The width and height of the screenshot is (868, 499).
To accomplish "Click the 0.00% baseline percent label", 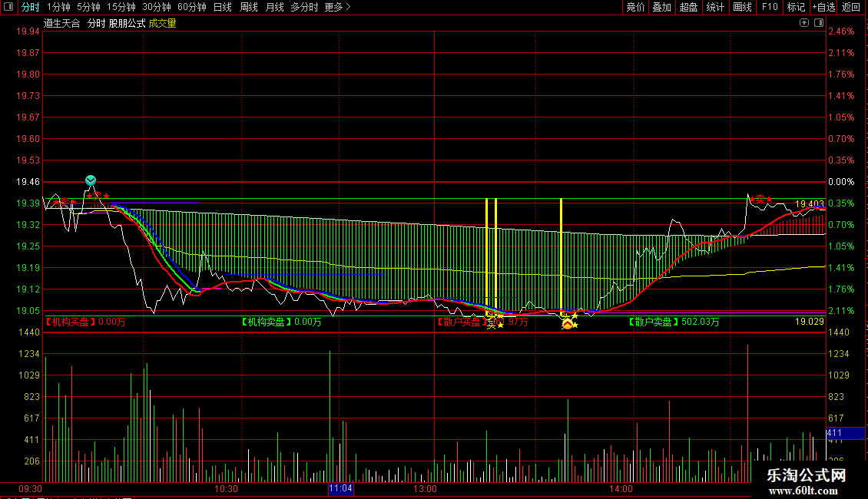I will click(841, 182).
